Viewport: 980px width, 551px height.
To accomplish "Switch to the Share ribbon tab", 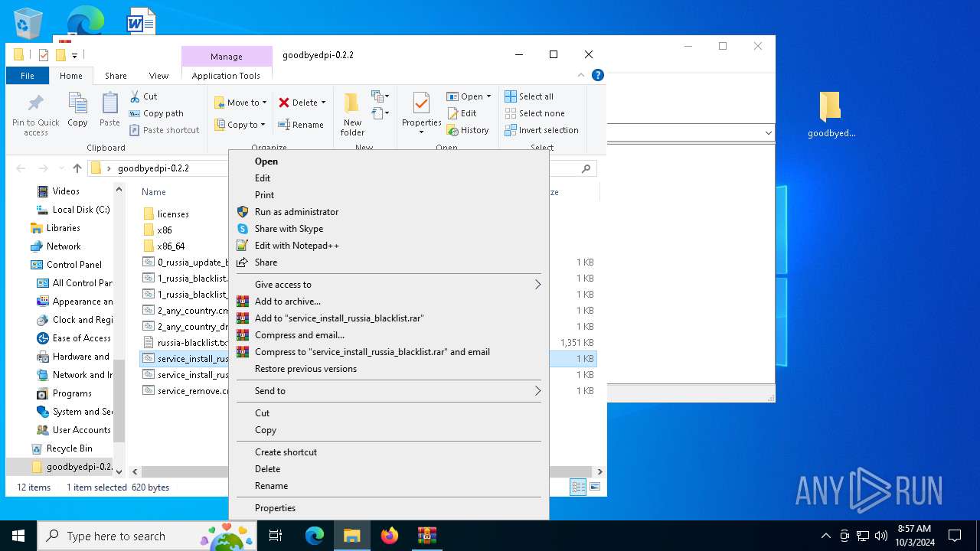I will pos(116,76).
